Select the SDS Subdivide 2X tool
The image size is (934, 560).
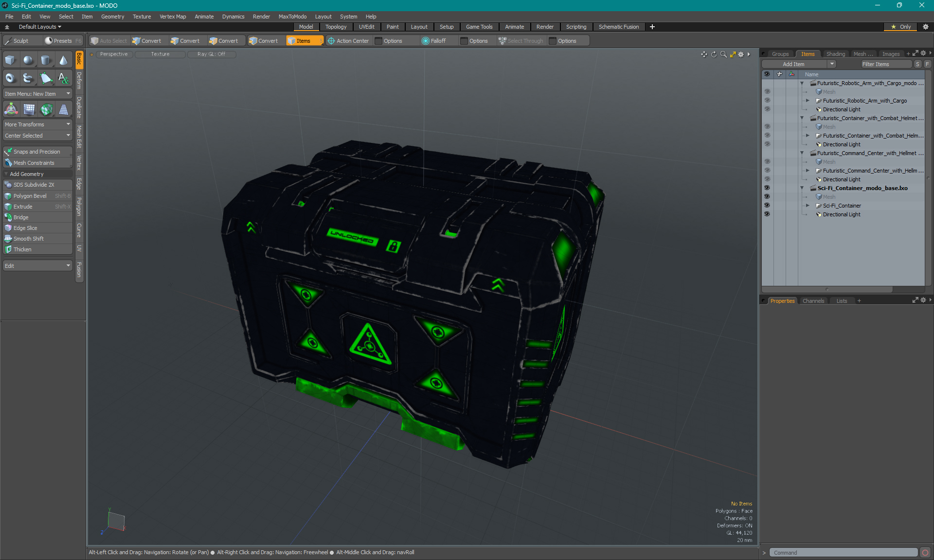click(36, 185)
